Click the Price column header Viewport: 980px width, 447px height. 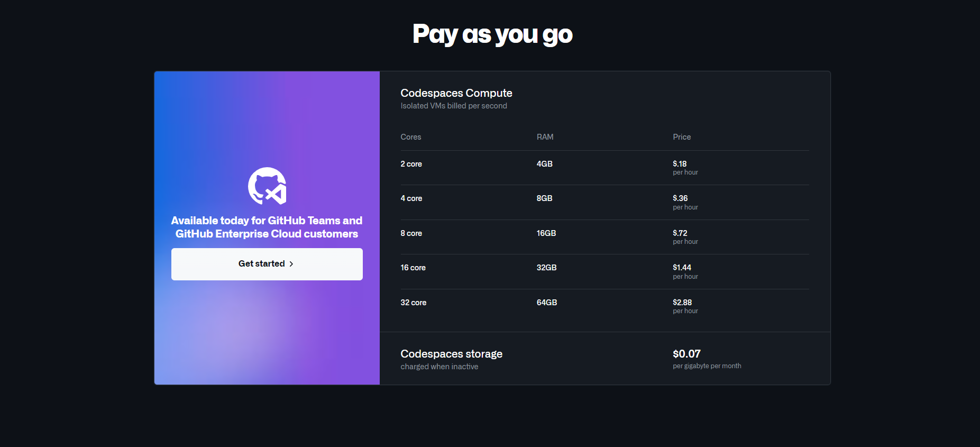point(682,137)
